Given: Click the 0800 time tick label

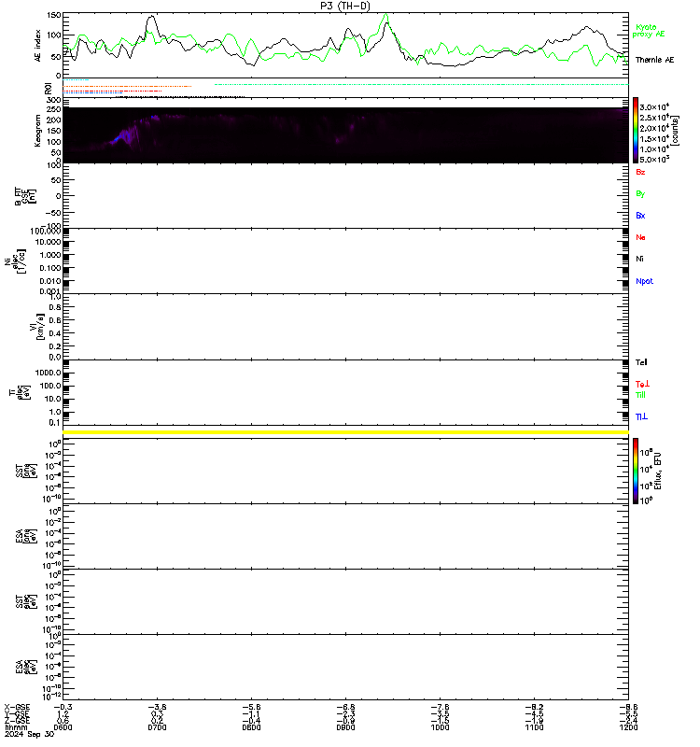Looking at the screenshot, I should [251, 727].
